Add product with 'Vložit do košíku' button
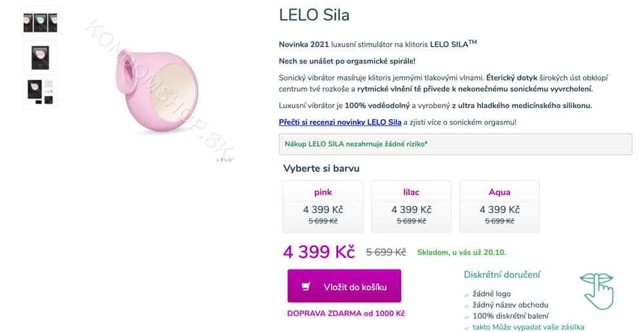644x332 pixels. coord(344,286)
